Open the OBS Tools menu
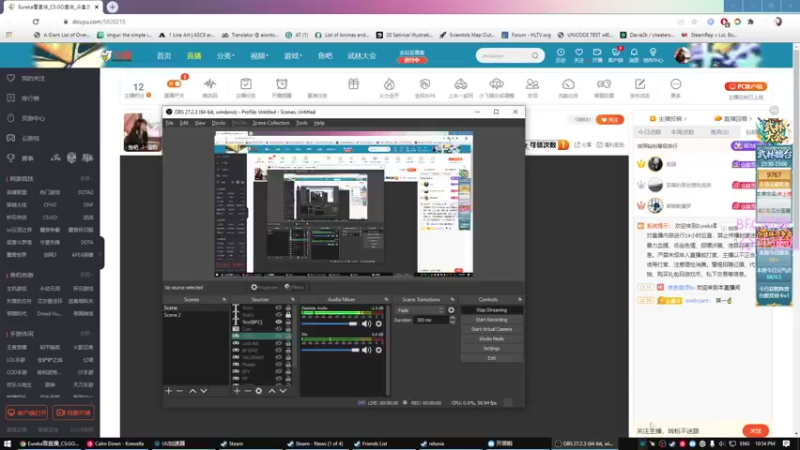The width and height of the screenshot is (800, 450). point(302,123)
